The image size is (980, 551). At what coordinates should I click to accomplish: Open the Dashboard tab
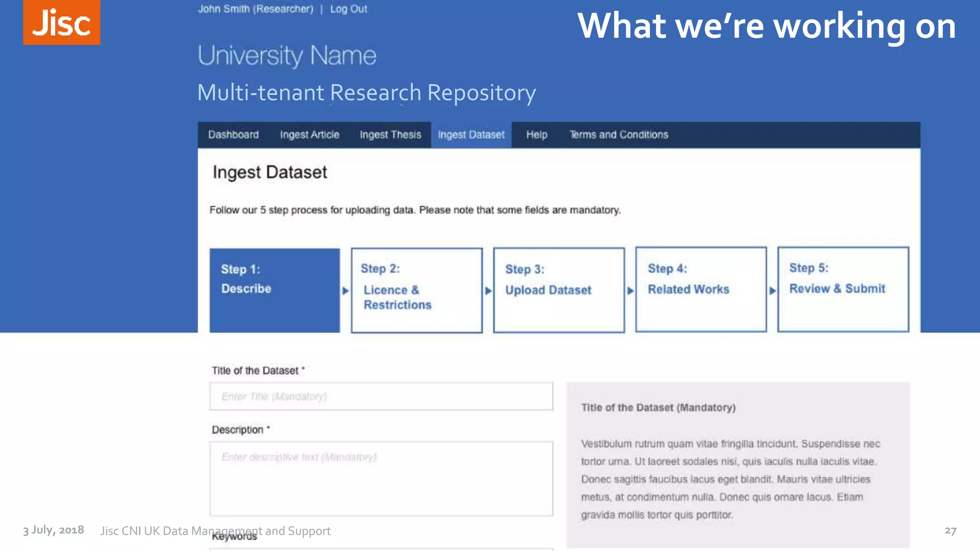[234, 135]
